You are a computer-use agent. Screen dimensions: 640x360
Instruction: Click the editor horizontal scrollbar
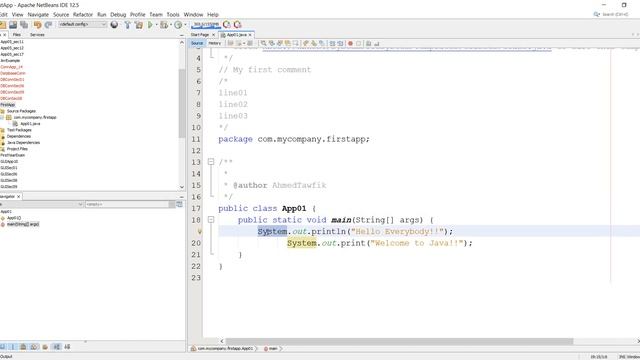point(399,341)
